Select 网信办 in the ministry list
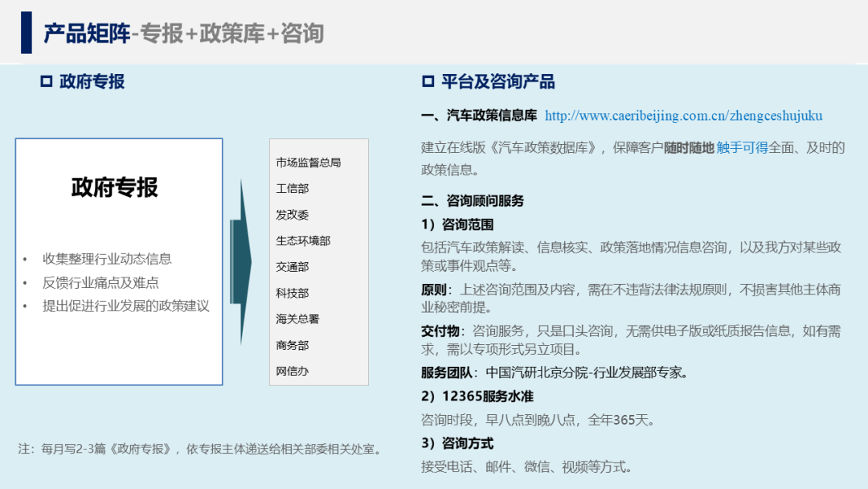The image size is (868, 489). (x=293, y=371)
